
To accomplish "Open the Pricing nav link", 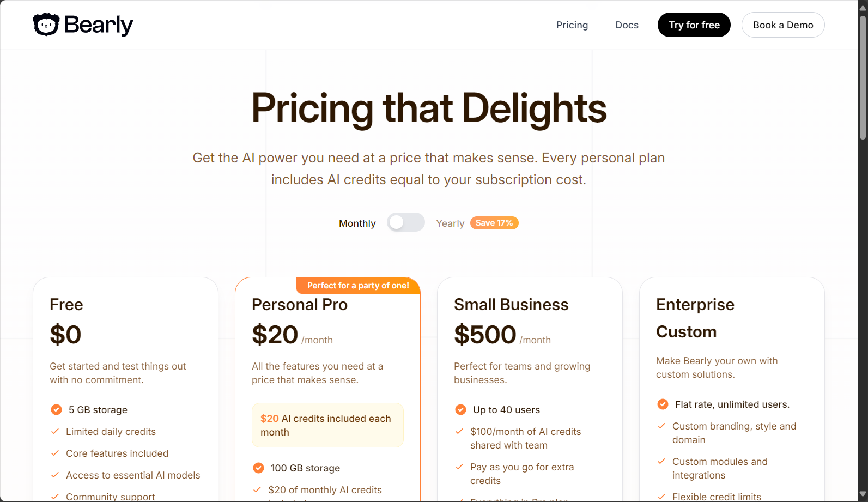I will [x=572, y=25].
